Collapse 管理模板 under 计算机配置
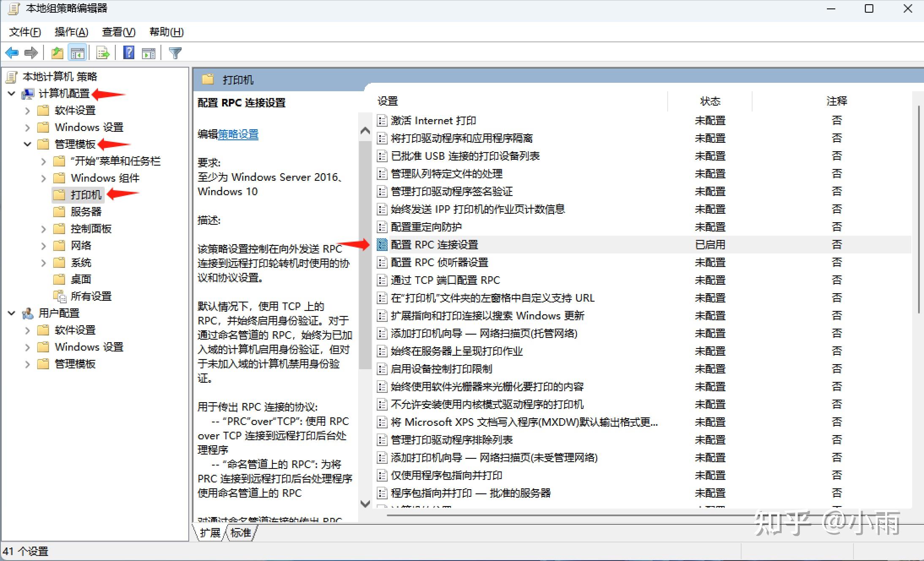The height and width of the screenshot is (561, 924). click(27, 144)
